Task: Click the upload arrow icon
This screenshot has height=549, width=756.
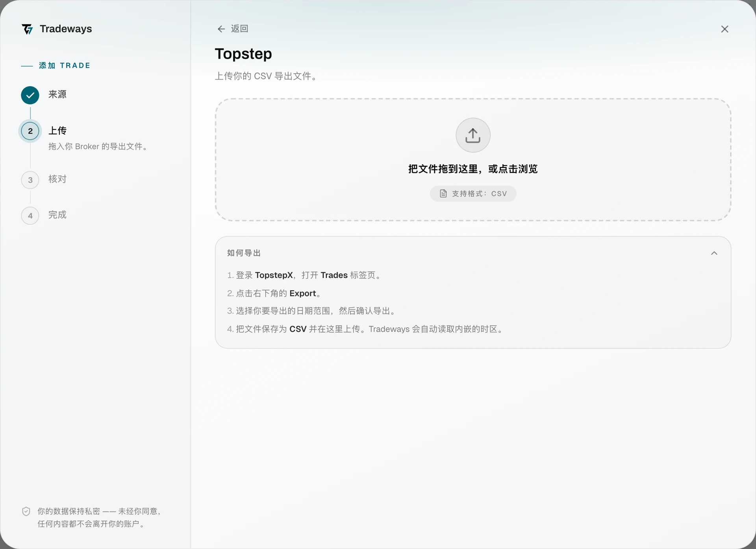Action: click(473, 135)
